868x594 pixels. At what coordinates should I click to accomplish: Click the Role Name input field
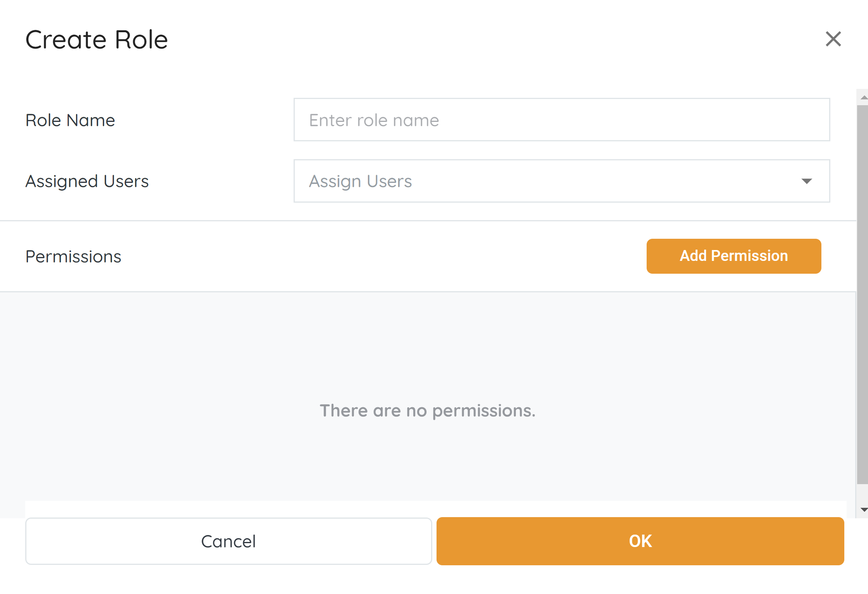[562, 120]
